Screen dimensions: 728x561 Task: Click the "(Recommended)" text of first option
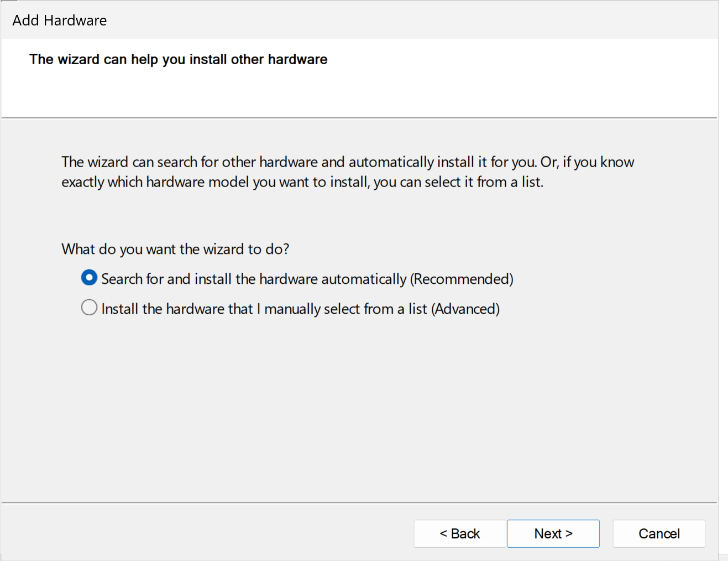tap(462, 279)
